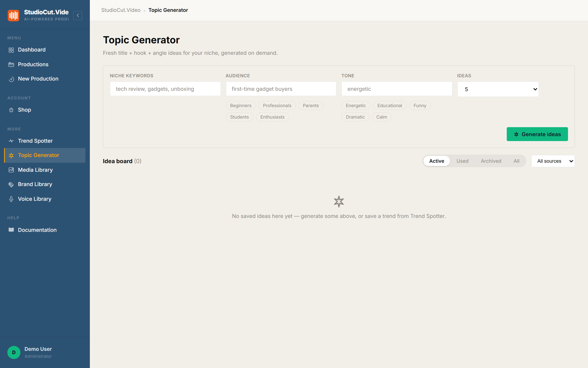
Task: Go to Productions in the sidebar
Action: [x=45, y=64]
